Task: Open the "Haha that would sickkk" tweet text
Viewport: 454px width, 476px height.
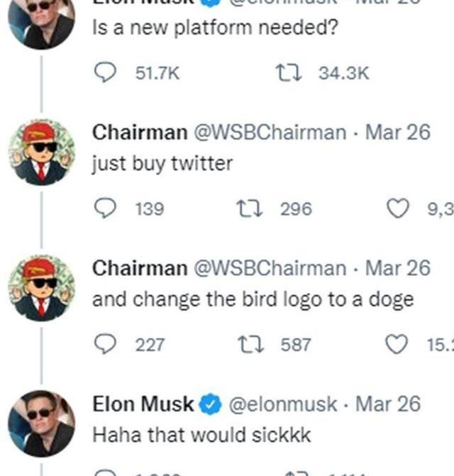Action: 201,434
